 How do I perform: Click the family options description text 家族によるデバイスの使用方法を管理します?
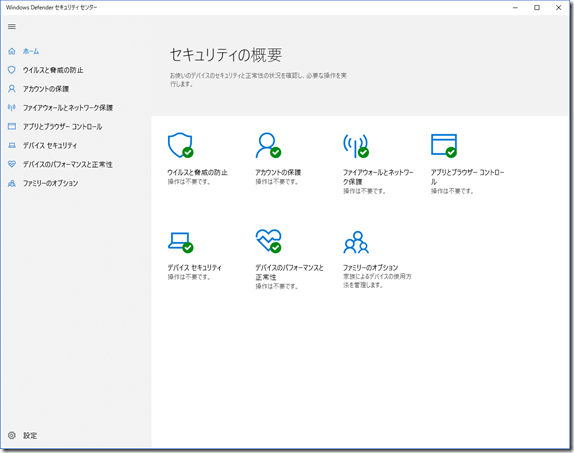click(x=377, y=281)
